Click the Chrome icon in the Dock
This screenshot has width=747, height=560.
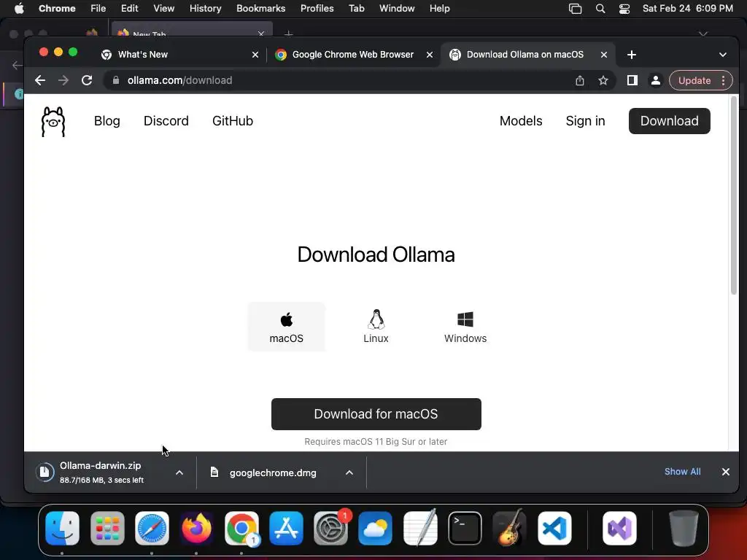241,528
